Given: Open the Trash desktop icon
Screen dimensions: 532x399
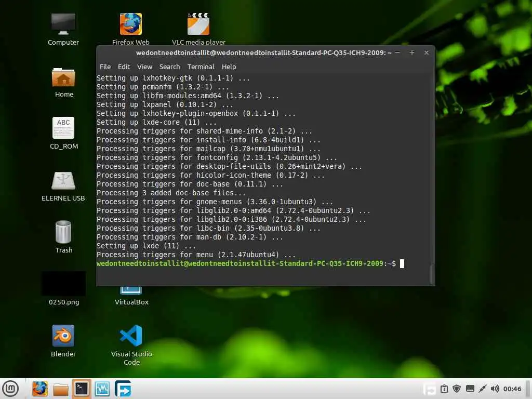Looking at the screenshot, I should 64,237.
